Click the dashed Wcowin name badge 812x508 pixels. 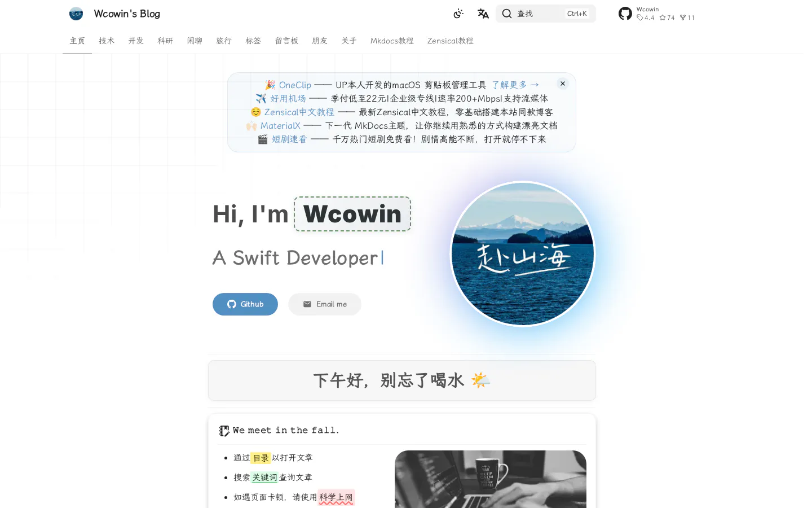pos(352,214)
